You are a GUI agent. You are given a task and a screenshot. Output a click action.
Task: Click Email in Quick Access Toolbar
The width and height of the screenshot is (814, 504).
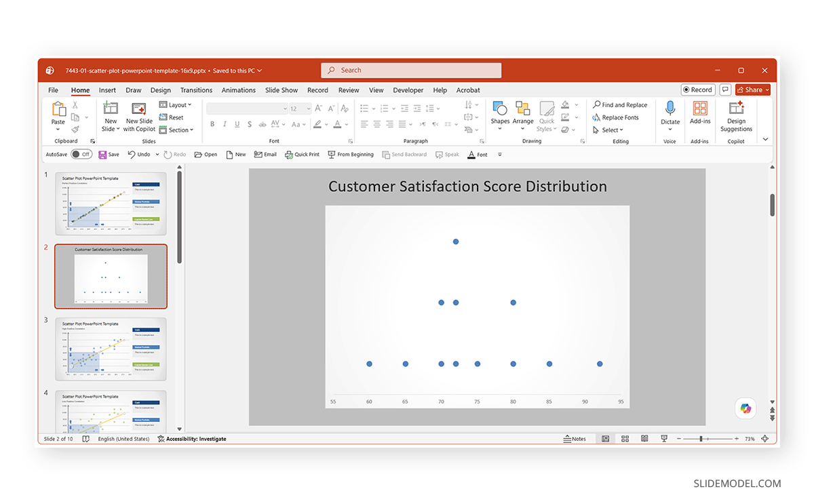point(265,155)
